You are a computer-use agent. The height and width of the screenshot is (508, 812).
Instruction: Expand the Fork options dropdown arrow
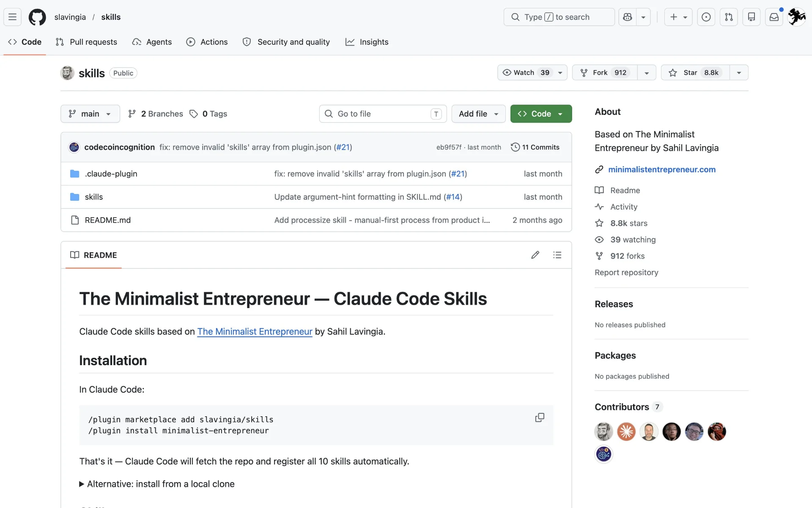point(647,73)
